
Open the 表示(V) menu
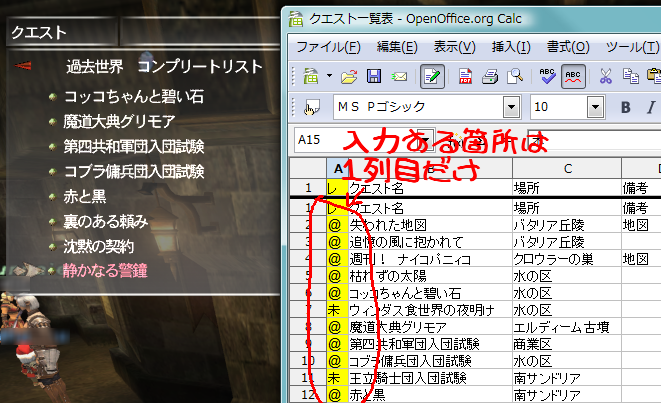click(454, 47)
